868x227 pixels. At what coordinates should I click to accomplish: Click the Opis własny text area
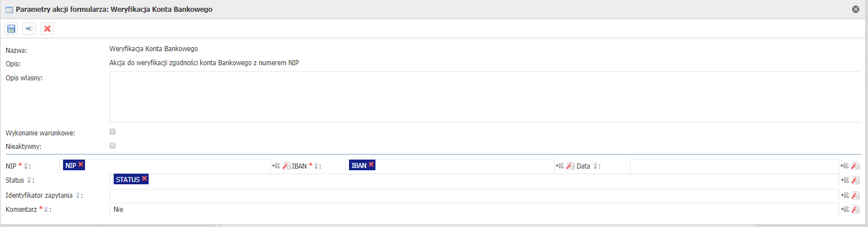pyautogui.click(x=484, y=97)
